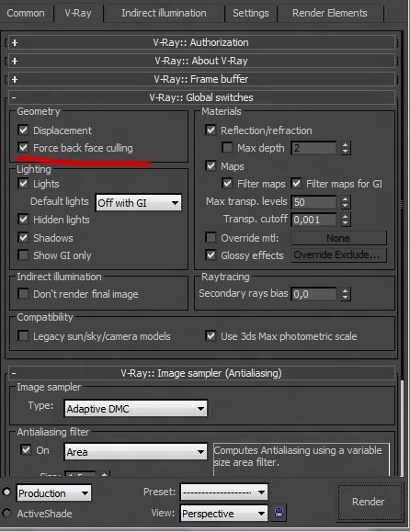
Task: Toggle Reflection/refraction checkbox
Action: pos(211,130)
